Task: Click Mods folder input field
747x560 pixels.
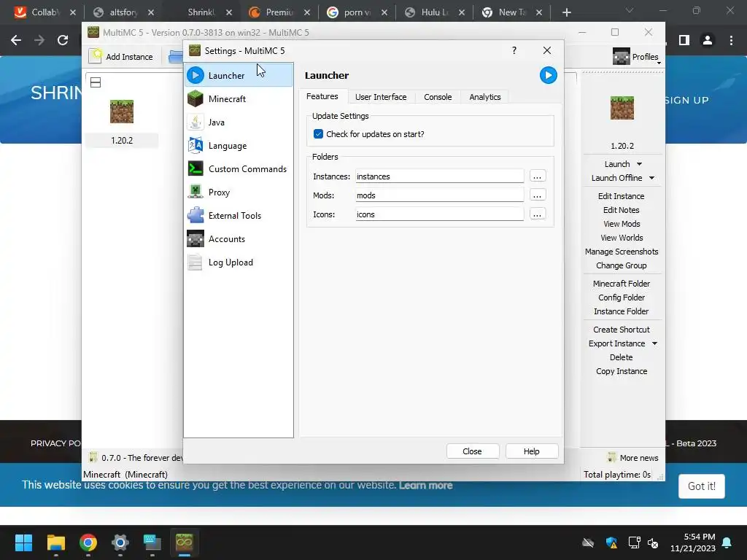Action: coord(440,195)
